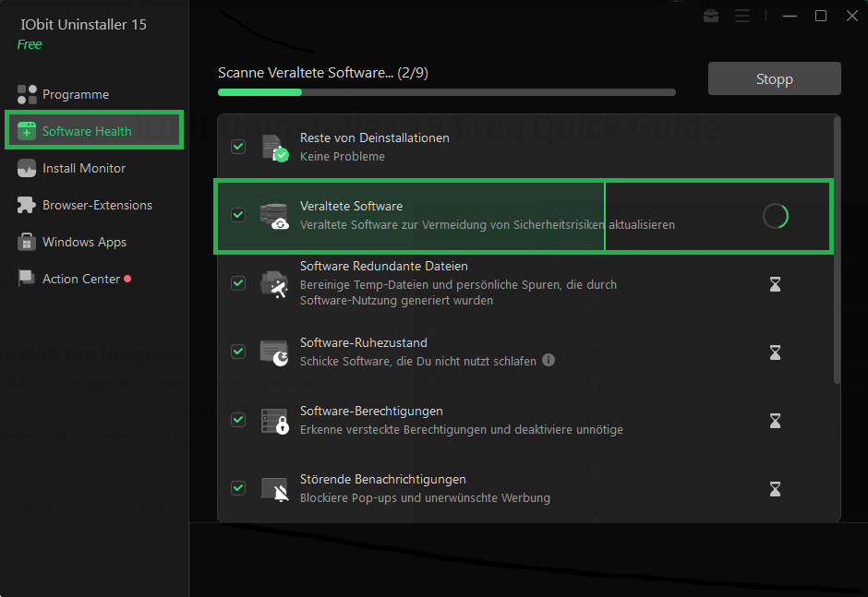Click the Software-Ruhezustand title text

[363, 342]
